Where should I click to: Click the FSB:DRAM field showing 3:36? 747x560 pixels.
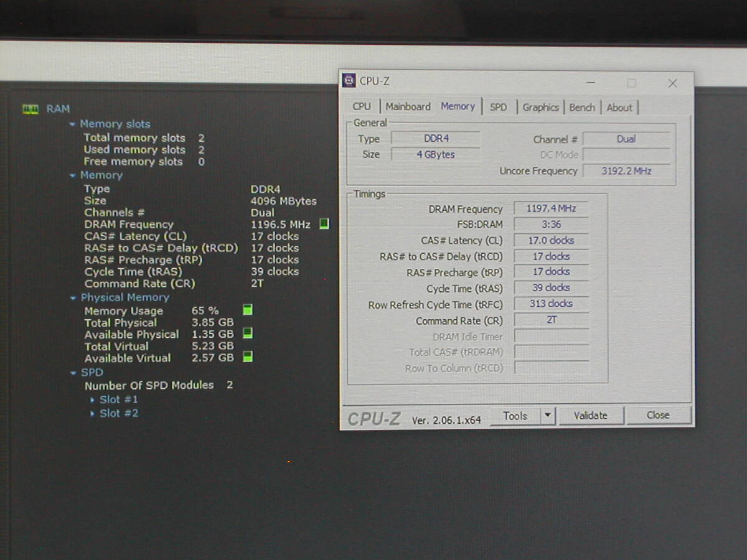coord(552,225)
